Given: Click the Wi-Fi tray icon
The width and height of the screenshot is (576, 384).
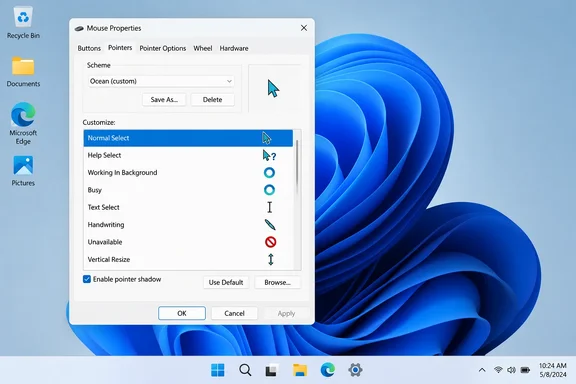Looking at the screenshot, I should click(498, 370).
